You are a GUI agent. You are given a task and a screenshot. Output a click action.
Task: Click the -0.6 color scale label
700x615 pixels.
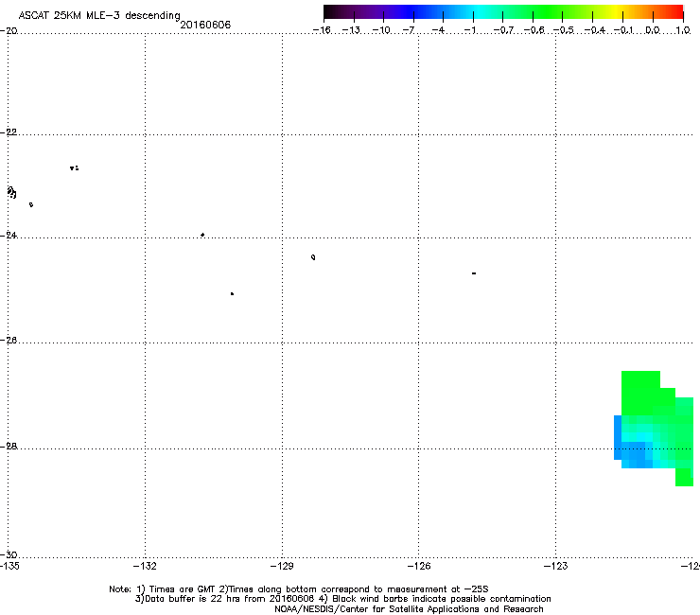(534, 30)
